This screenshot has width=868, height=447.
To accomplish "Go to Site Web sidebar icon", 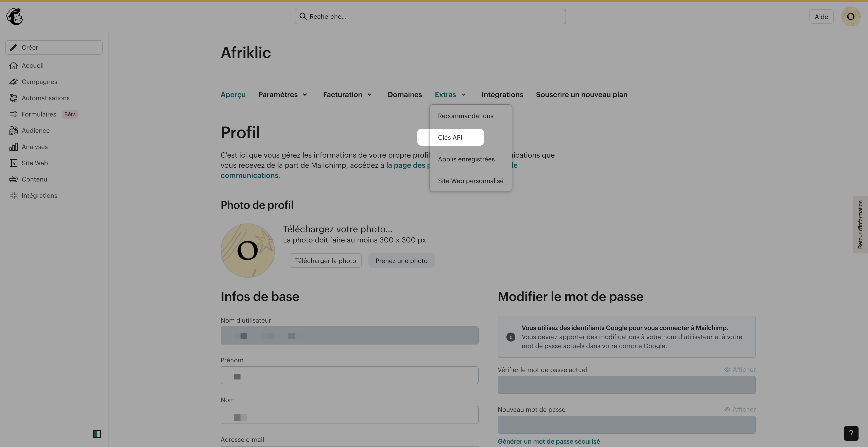I will (14, 163).
